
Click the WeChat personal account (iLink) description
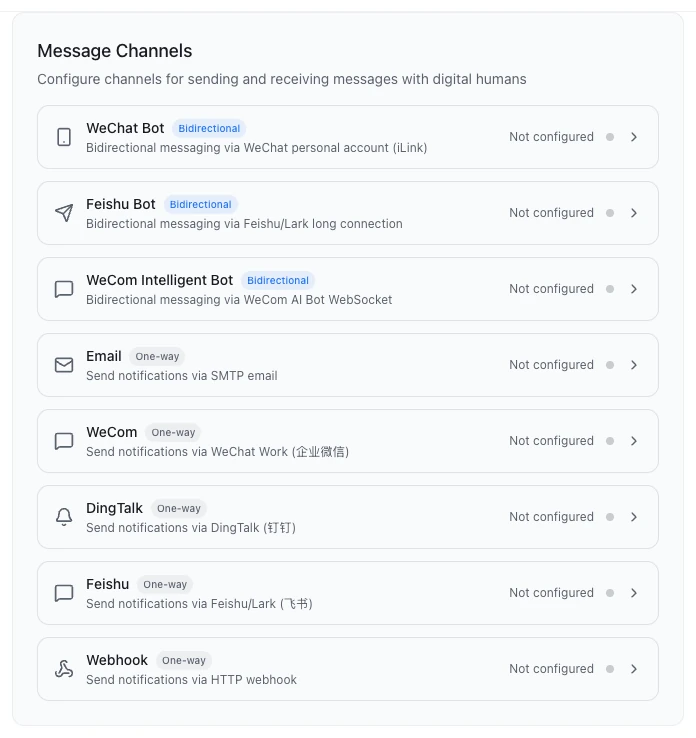click(256, 148)
